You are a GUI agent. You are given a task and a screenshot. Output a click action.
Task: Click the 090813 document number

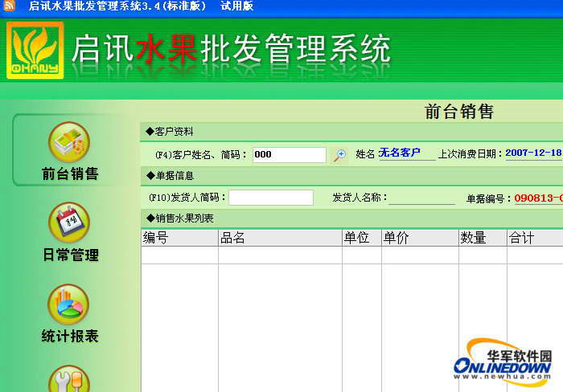point(538,198)
